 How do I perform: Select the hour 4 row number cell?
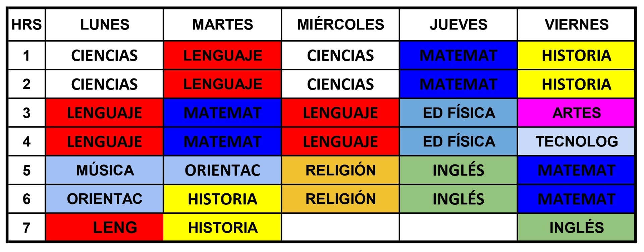pyautogui.click(x=26, y=141)
